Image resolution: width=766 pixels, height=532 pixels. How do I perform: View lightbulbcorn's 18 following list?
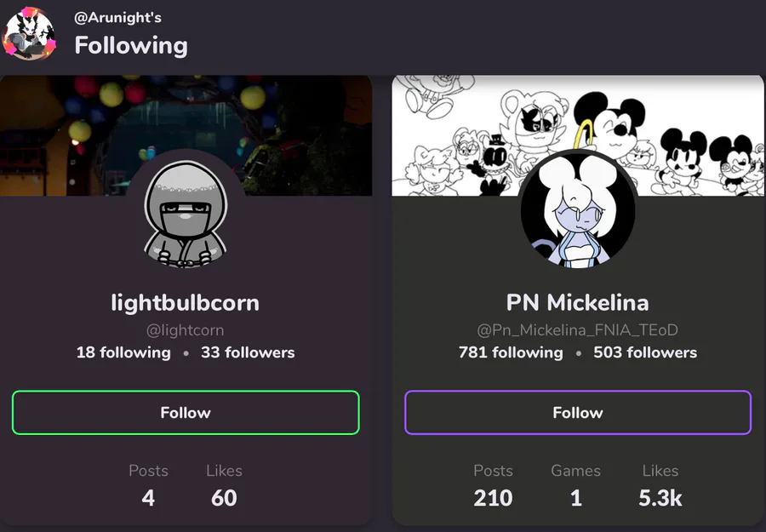coord(123,352)
